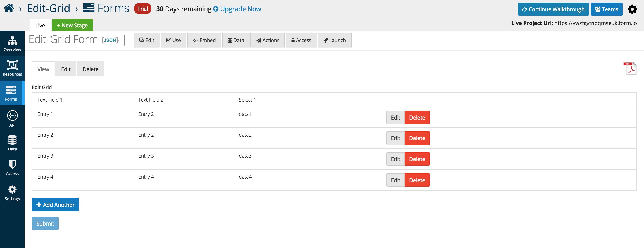Click Add Another row button

(55, 205)
